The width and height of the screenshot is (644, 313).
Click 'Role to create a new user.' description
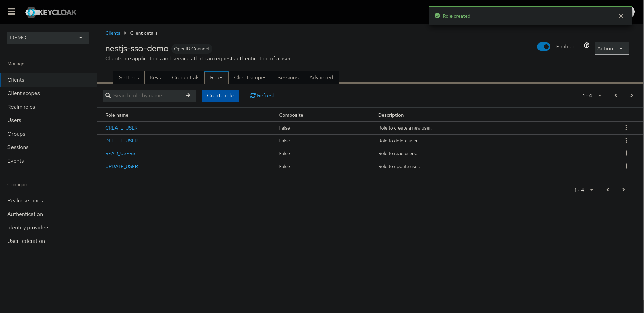405,128
